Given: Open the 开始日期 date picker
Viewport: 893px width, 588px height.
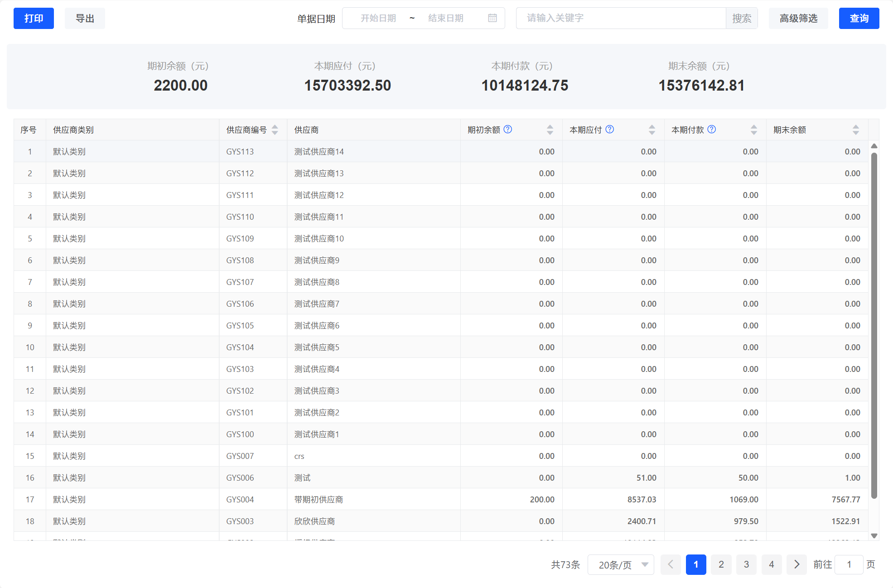Looking at the screenshot, I should 378,18.
